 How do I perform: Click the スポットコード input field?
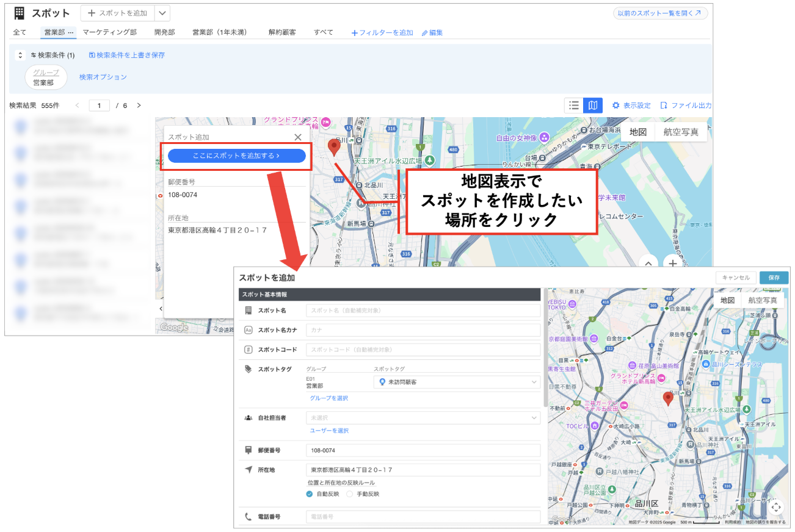tap(423, 350)
